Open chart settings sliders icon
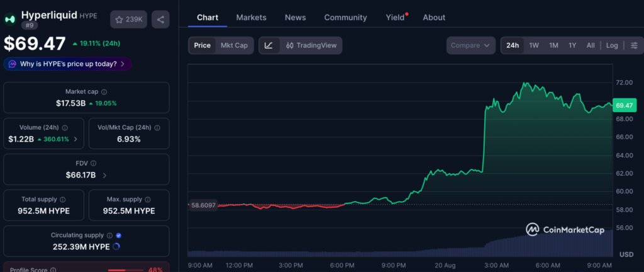The width and height of the screenshot is (644, 272). pos(635,45)
